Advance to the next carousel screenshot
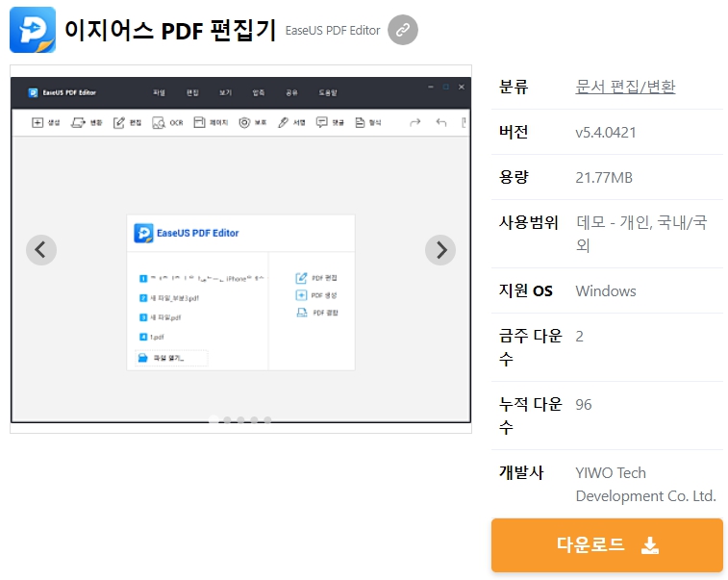 440,250
